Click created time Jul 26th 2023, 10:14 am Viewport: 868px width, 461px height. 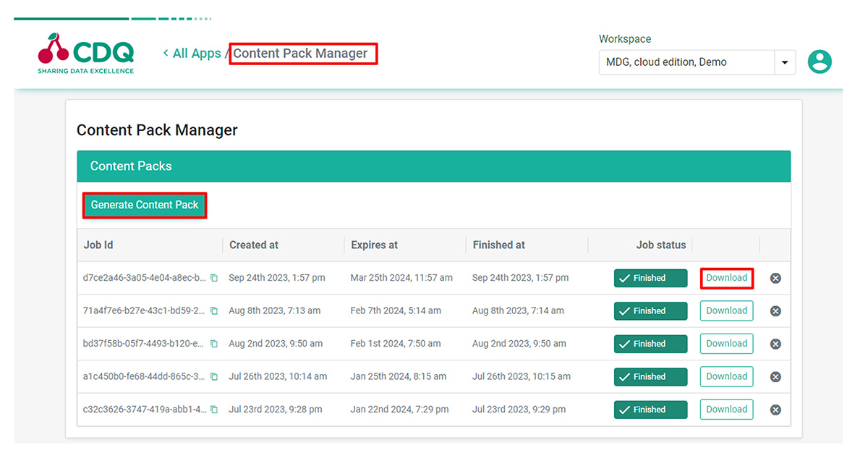[278, 377]
